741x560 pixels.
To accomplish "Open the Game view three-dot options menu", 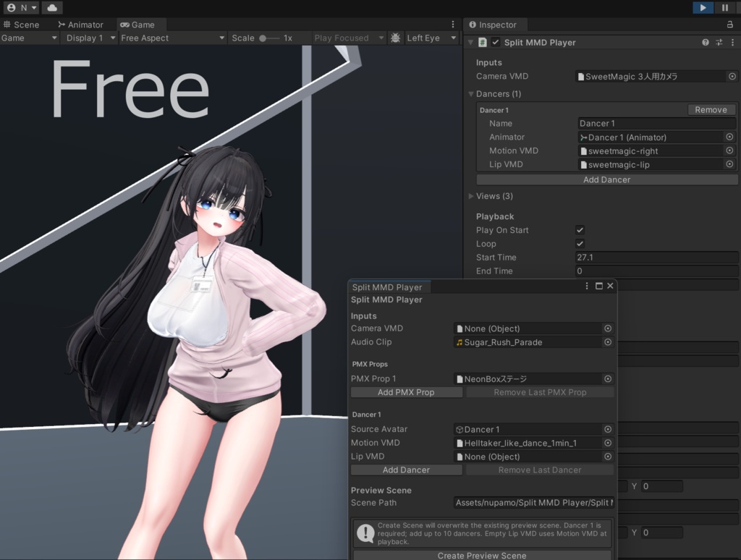I will point(453,25).
